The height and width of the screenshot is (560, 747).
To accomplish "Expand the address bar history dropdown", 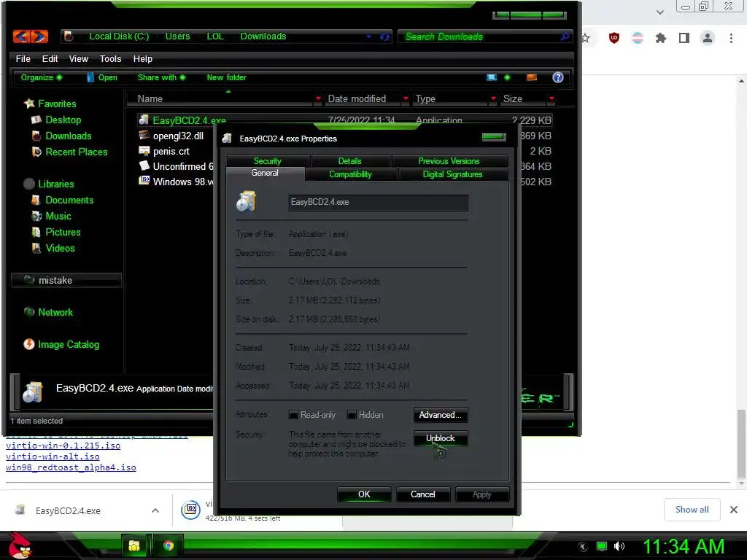I will [368, 36].
